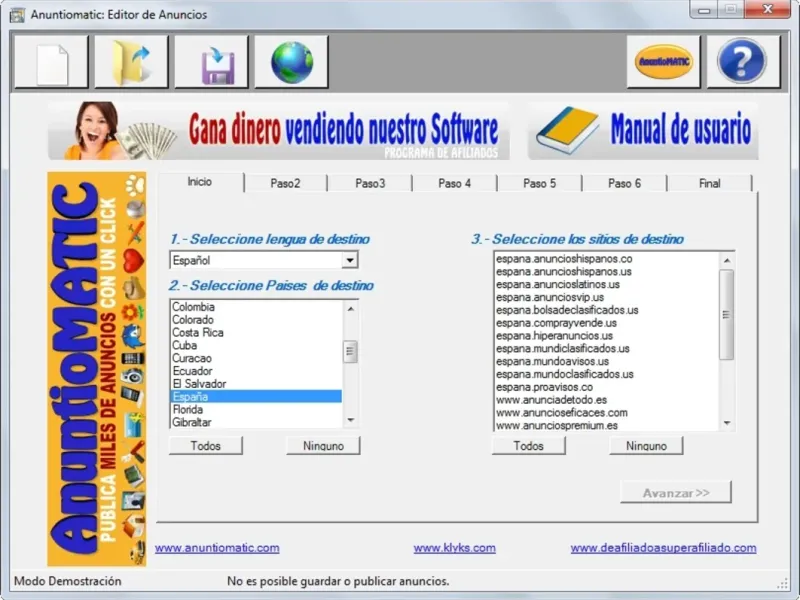The width and height of the screenshot is (800, 600).
Task: Select espana.proavisos.co site
Action: [606, 387]
